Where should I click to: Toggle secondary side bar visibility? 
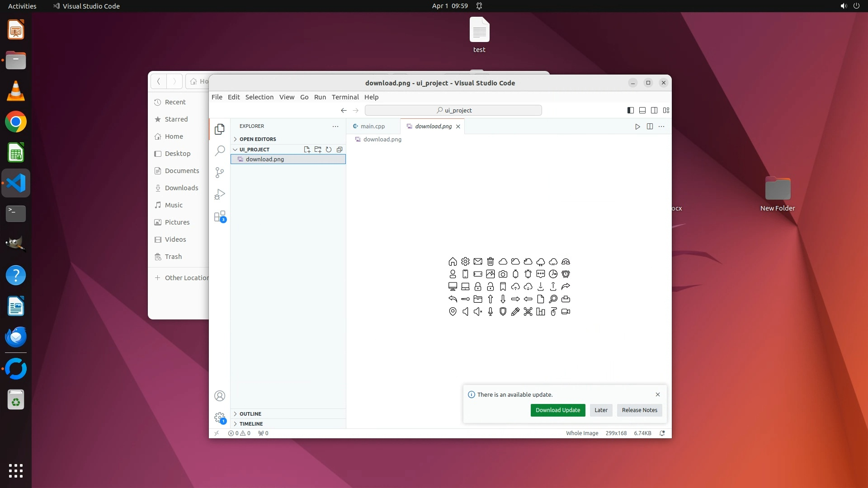[x=654, y=110]
